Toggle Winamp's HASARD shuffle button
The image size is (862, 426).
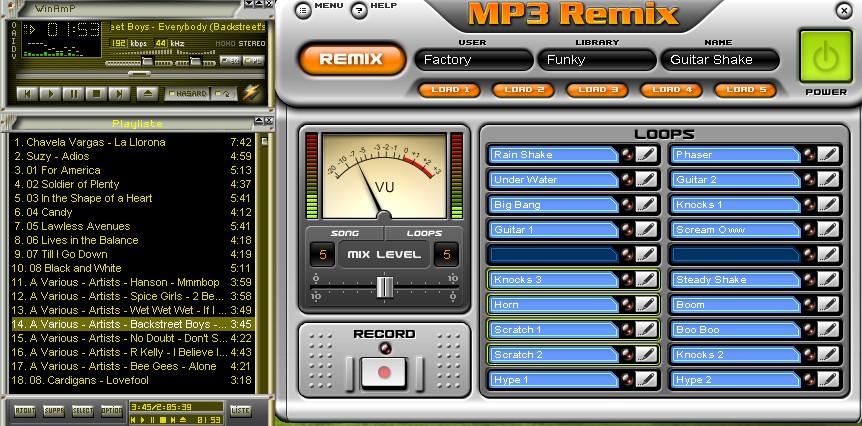[x=187, y=94]
